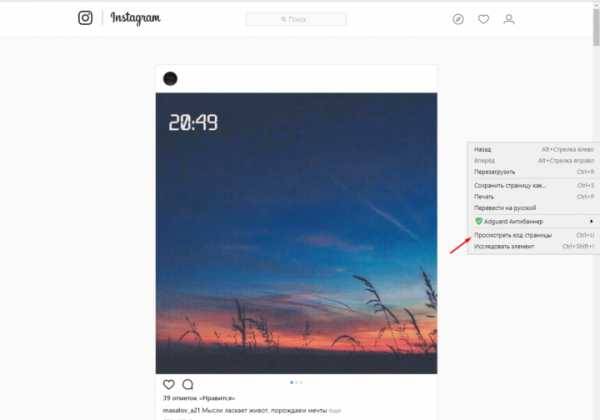Like the post with heart icon
The image size is (600, 420).
(x=169, y=384)
